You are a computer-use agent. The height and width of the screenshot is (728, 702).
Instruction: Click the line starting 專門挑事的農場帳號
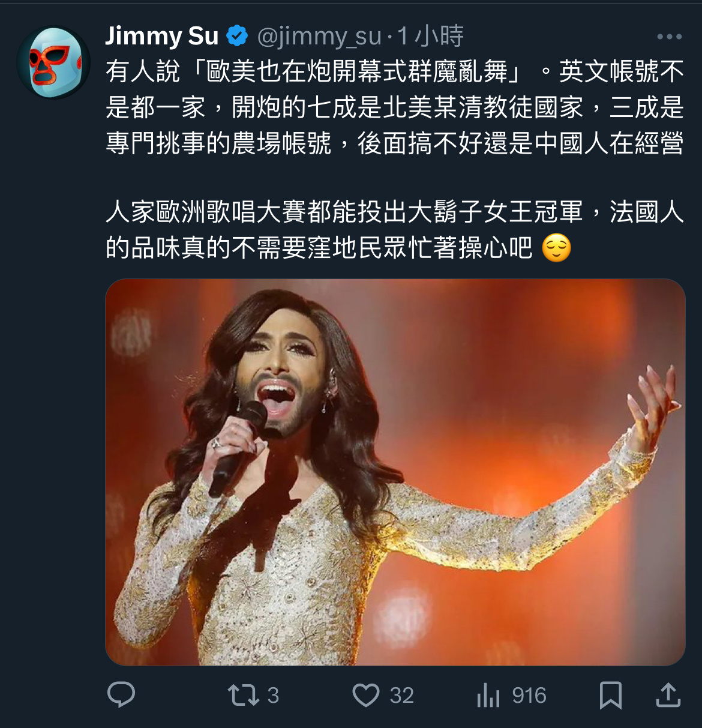click(x=395, y=144)
